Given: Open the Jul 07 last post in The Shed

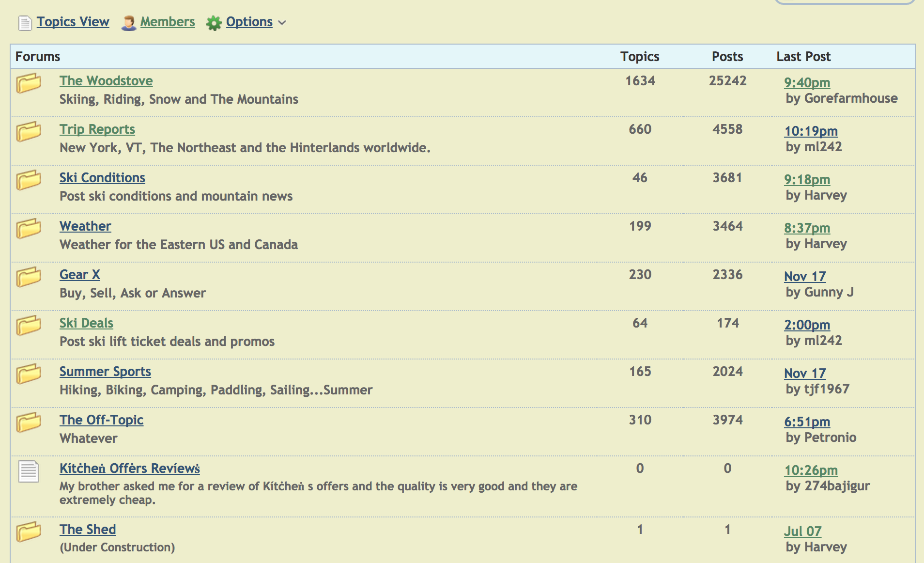Looking at the screenshot, I should [x=802, y=532].
